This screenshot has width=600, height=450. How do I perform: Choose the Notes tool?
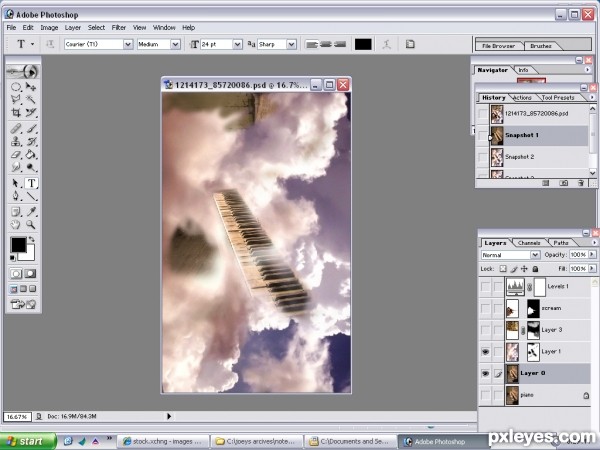point(16,212)
